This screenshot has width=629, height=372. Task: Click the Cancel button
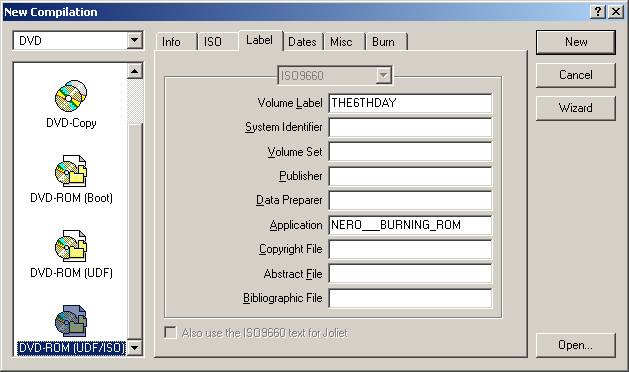(576, 75)
